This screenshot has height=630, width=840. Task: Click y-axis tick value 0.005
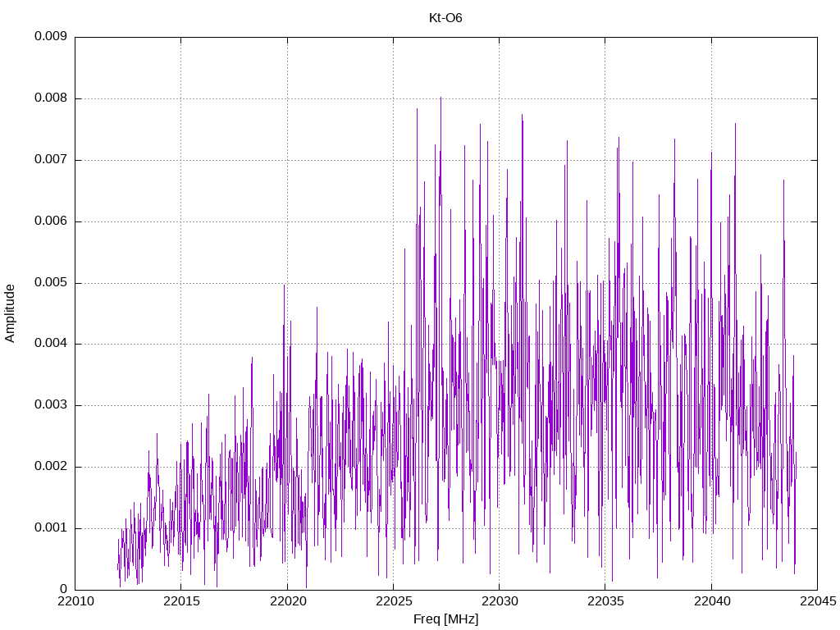click(x=51, y=282)
